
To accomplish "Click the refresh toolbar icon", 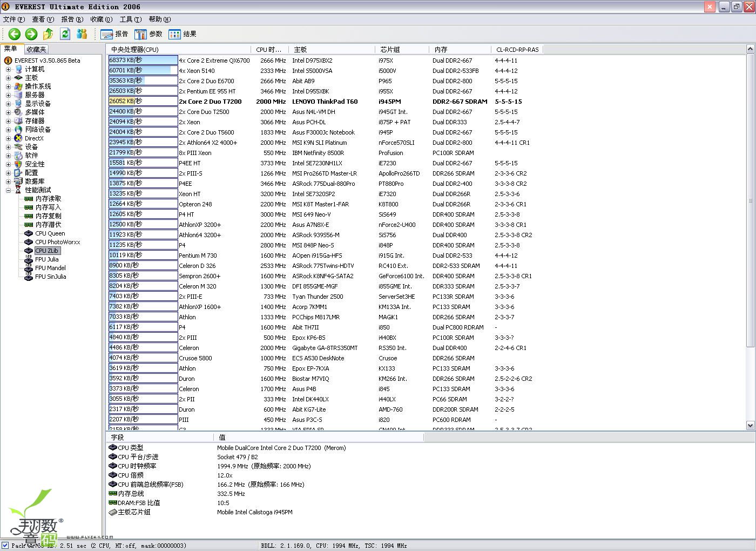I will coord(65,34).
